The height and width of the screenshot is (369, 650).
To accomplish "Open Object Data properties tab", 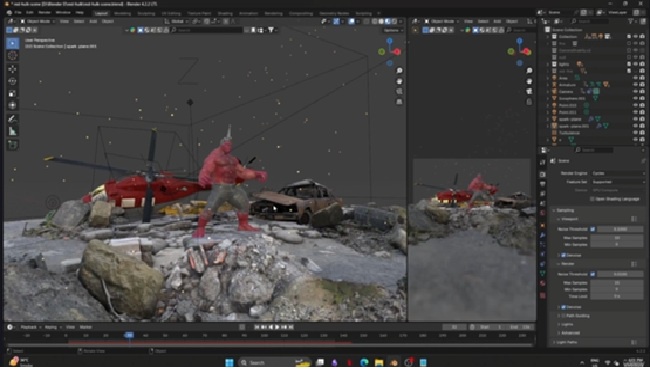I will pyautogui.click(x=543, y=274).
